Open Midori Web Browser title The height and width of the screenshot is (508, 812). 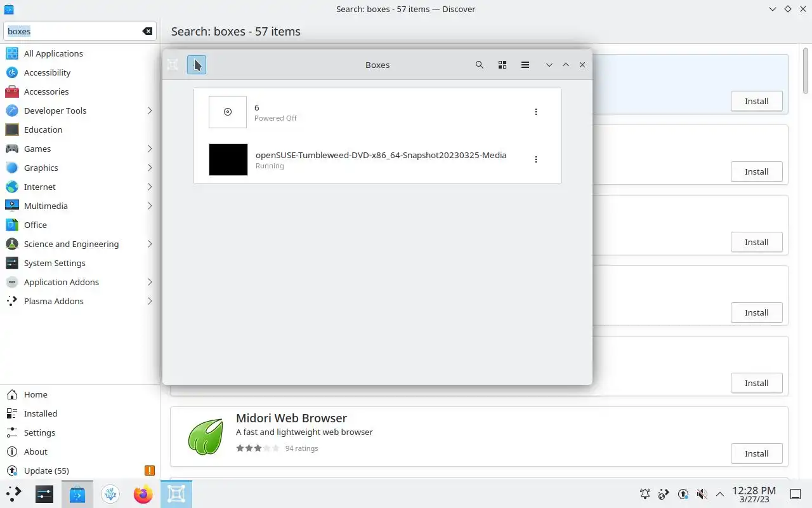tap(291, 418)
